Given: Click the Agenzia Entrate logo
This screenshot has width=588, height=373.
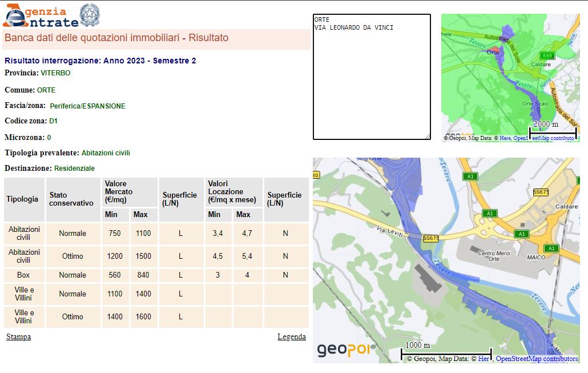Looking at the screenshot, I should [40, 16].
